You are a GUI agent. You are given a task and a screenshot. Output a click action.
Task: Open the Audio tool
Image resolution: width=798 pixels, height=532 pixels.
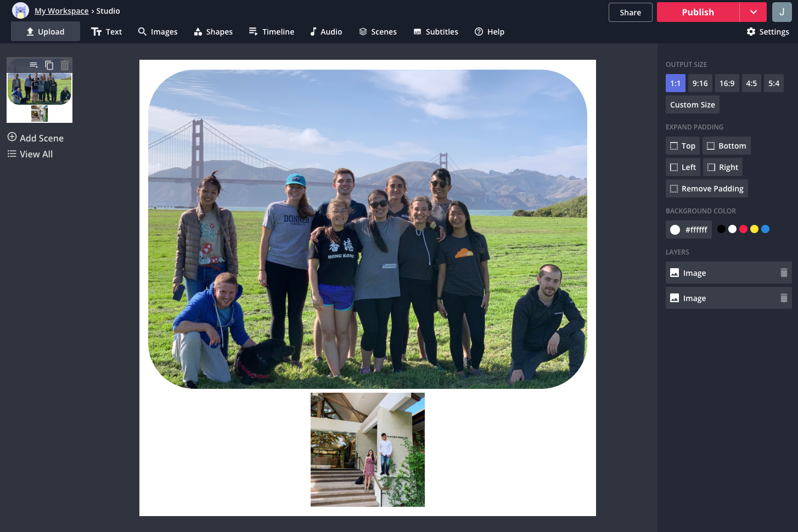[325, 32]
